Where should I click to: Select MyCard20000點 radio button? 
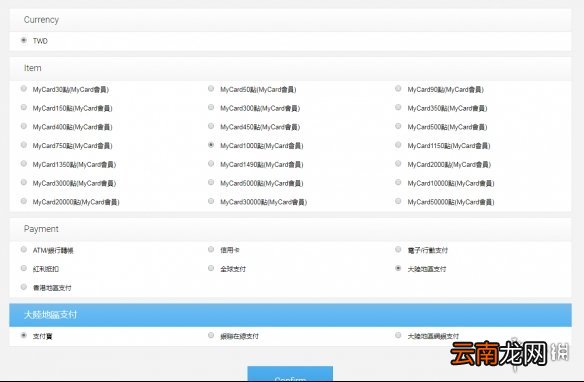[24, 201]
